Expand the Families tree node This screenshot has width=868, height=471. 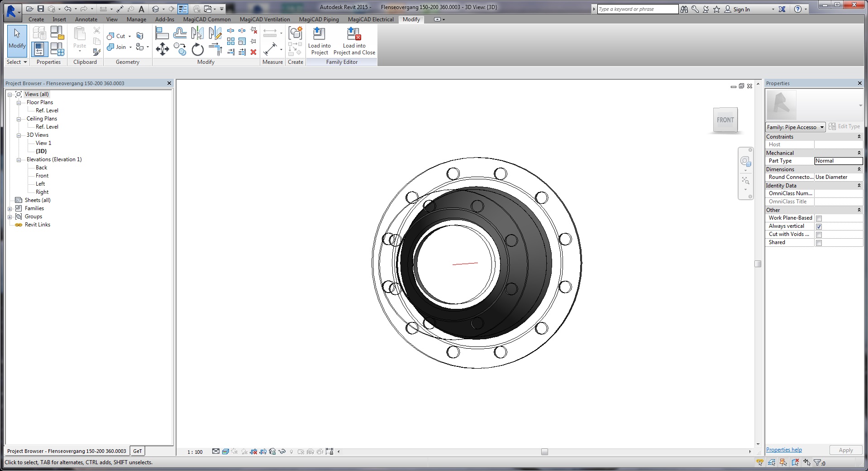(10, 209)
